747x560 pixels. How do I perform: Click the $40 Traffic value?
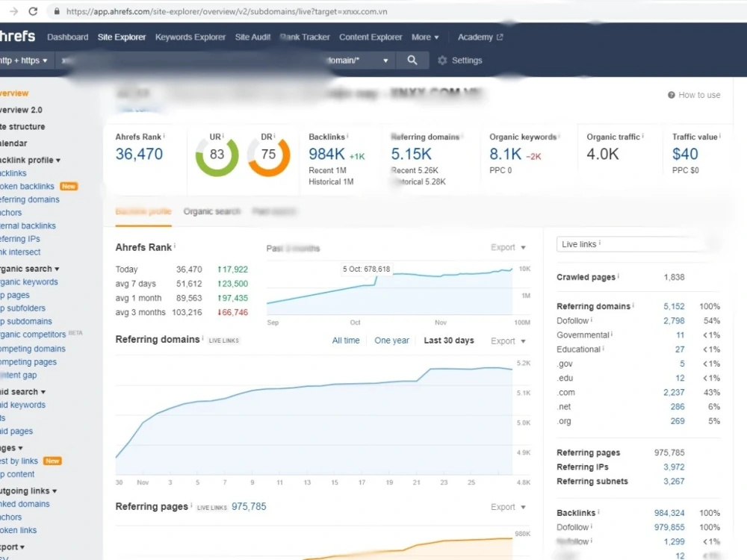(685, 155)
